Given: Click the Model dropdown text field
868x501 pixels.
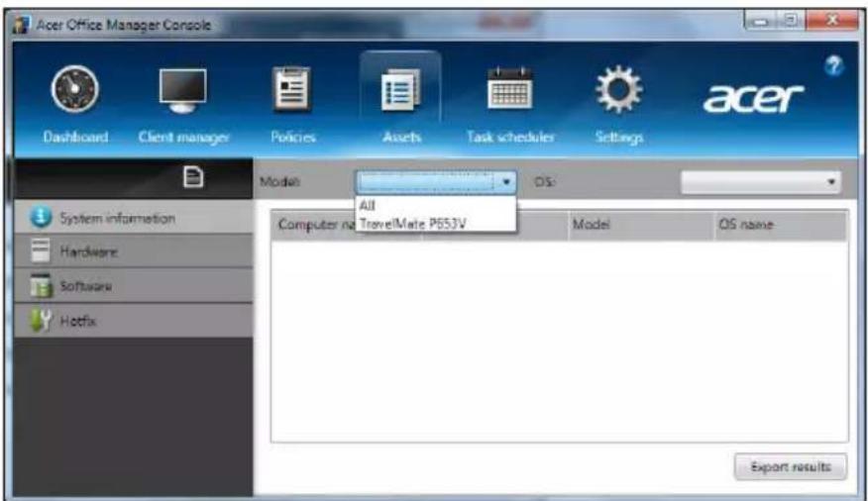Looking at the screenshot, I should [x=426, y=182].
